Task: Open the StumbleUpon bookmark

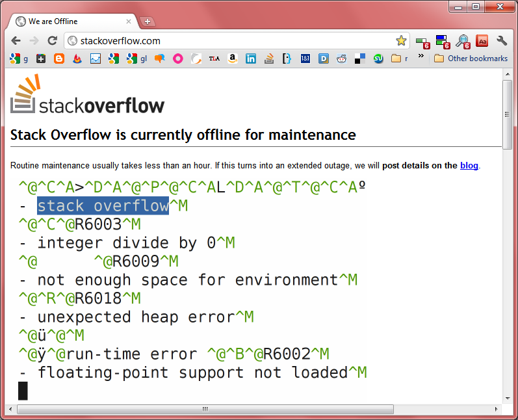Action: 378,59
